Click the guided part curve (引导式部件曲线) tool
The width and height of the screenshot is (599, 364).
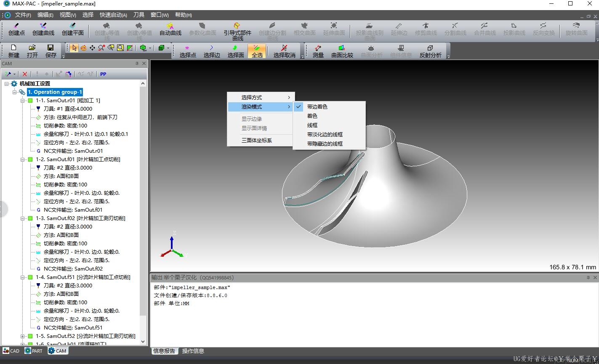click(x=237, y=31)
